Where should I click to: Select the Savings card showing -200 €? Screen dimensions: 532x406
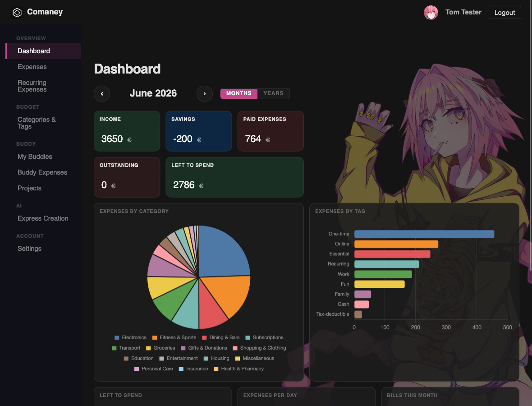point(199,131)
